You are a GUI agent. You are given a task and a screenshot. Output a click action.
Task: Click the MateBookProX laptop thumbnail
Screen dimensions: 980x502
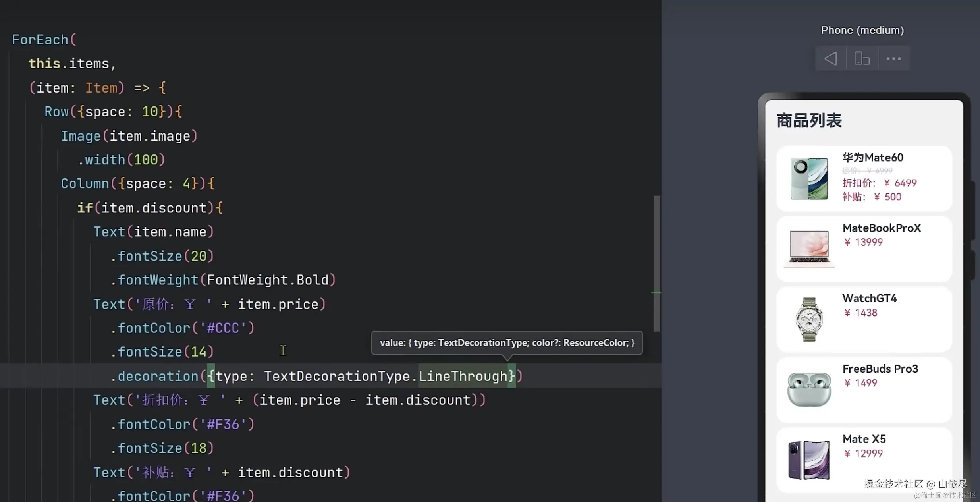[x=809, y=248]
